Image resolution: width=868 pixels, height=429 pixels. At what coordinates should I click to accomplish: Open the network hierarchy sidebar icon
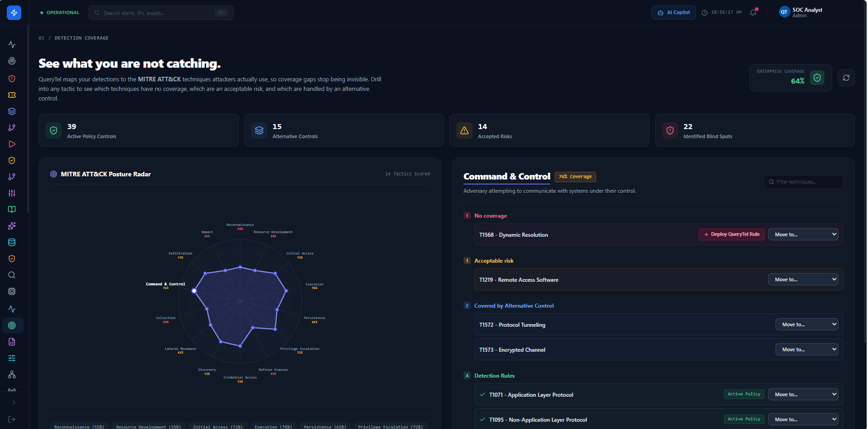point(12,374)
